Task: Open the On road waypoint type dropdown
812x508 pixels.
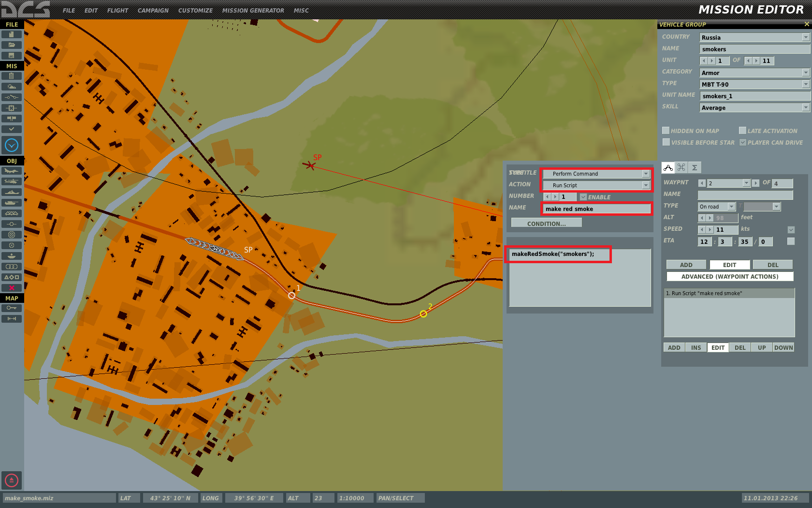Action: tap(717, 207)
